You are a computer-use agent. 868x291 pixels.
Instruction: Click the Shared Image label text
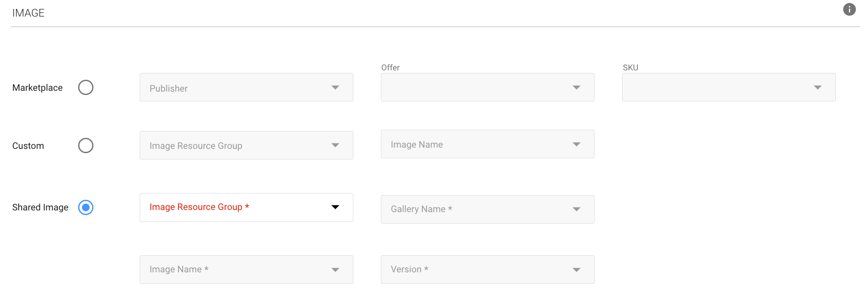40,207
